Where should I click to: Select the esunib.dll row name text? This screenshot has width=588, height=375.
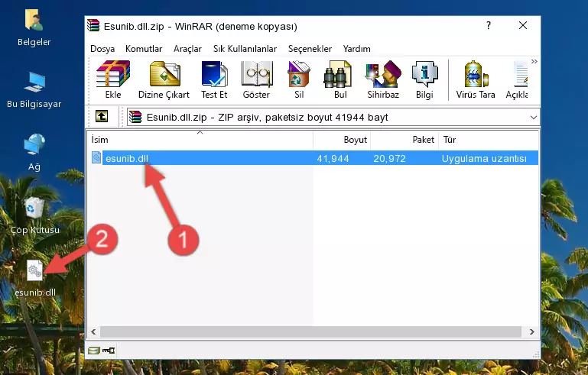(127, 158)
